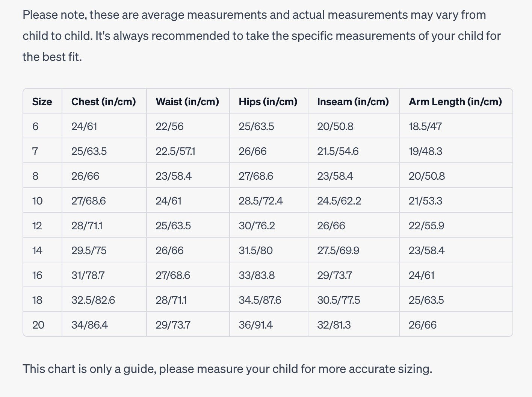
Task: Click the Size column header
Action: [42, 102]
